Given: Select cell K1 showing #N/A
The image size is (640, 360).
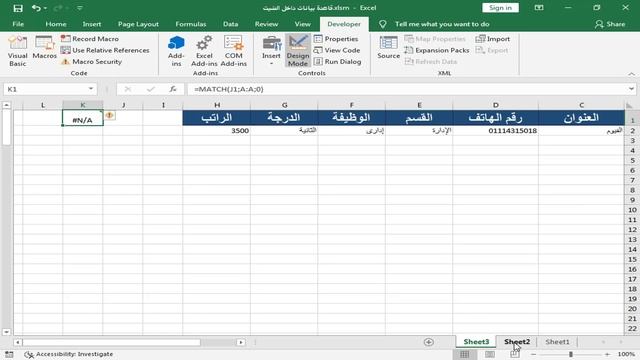Looking at the screenshot, I should 83,118.
